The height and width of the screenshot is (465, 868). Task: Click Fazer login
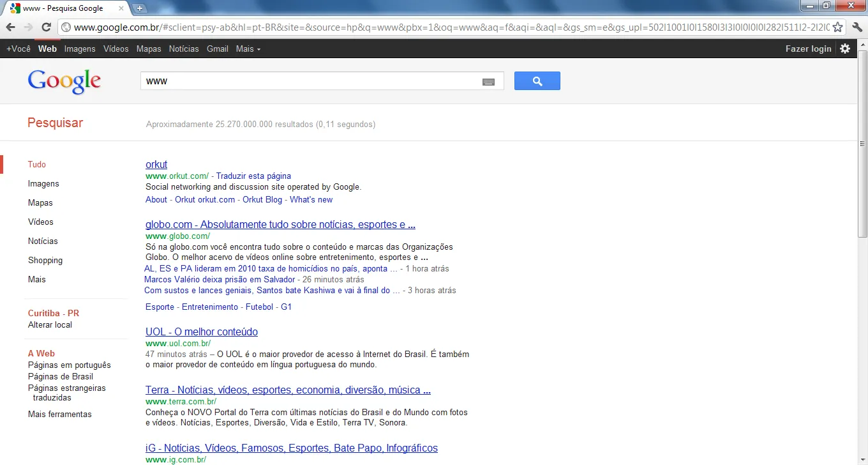tap(808, 49)
